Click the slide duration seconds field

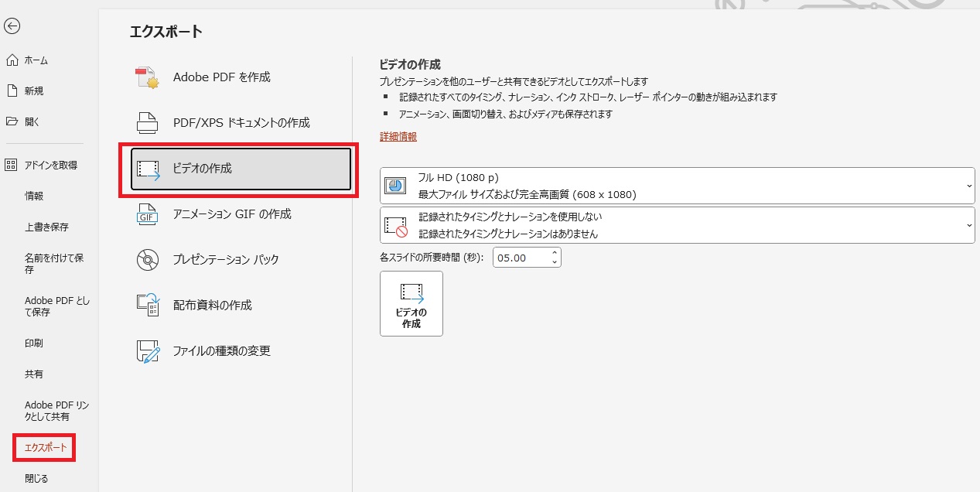pyautogui.click(x=521, y=258)
